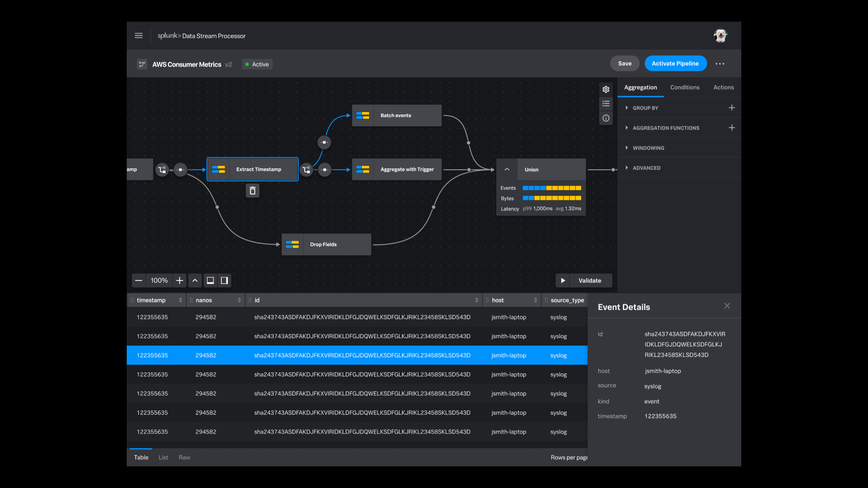Screen dimensions: 868x488
Task: Click the list view icon beside canvas
Action: pos(606,104)
